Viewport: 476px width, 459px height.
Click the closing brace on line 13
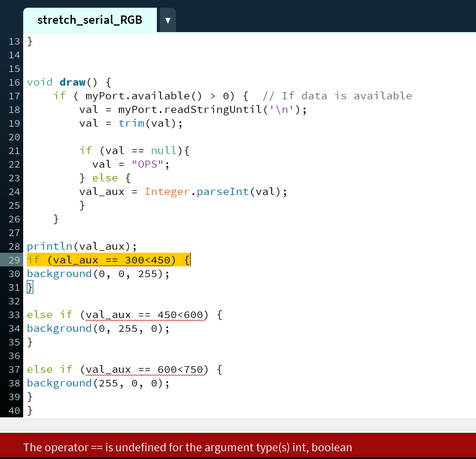pyautogui.click(x=30, y=41)
